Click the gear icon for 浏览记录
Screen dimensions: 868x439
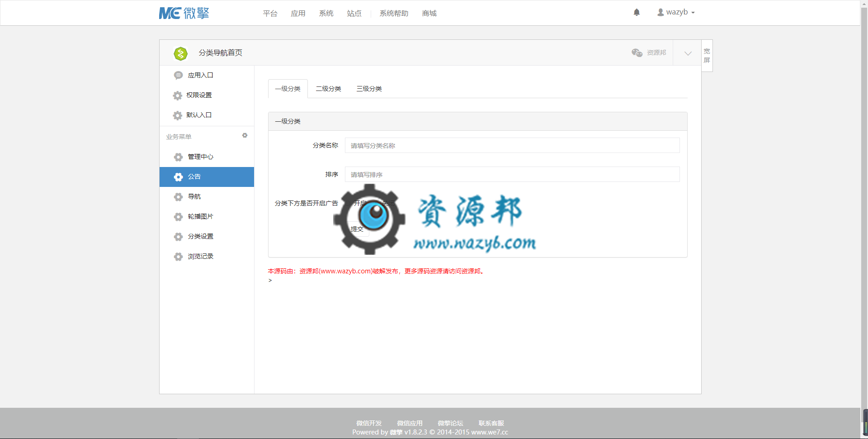[x=178, y=257]
